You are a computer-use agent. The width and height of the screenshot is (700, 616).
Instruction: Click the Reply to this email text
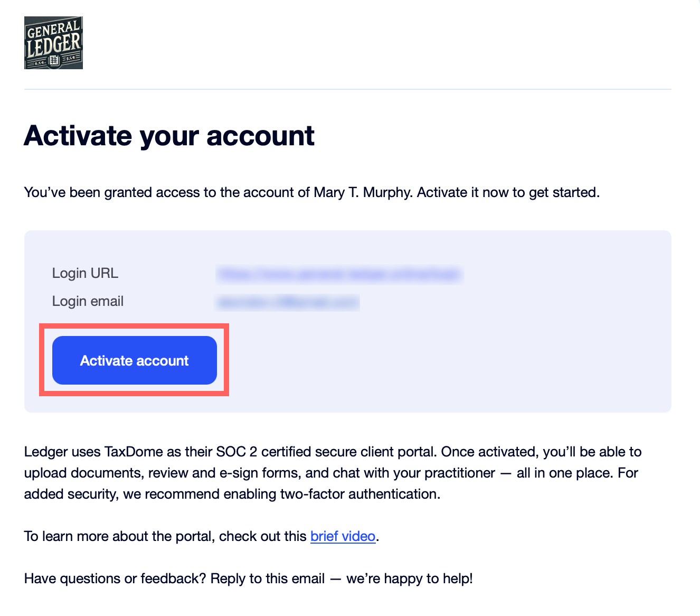coord(267,578)
